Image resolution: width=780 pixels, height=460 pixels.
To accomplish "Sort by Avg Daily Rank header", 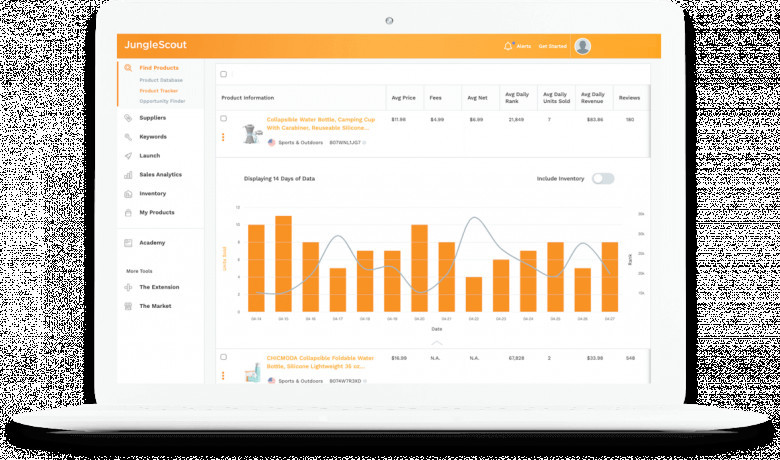I will point(517,97).
